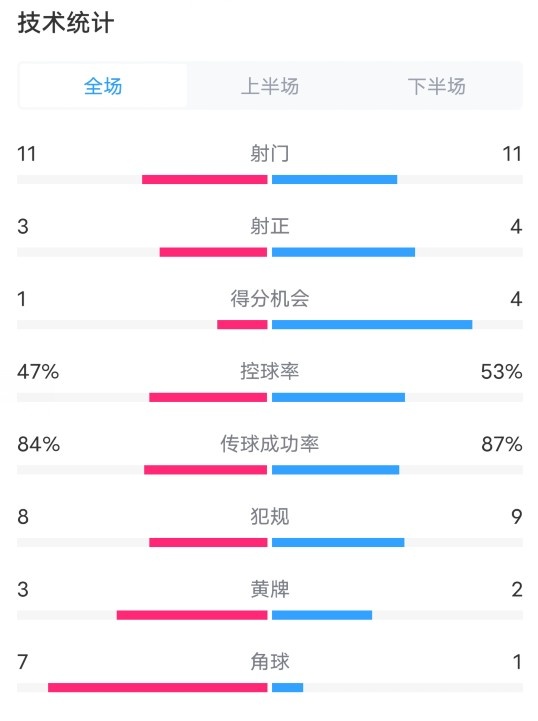Screen dimensions: 538x721
Task: Click the 黄牌 label
Action: [x=269, y=589]
